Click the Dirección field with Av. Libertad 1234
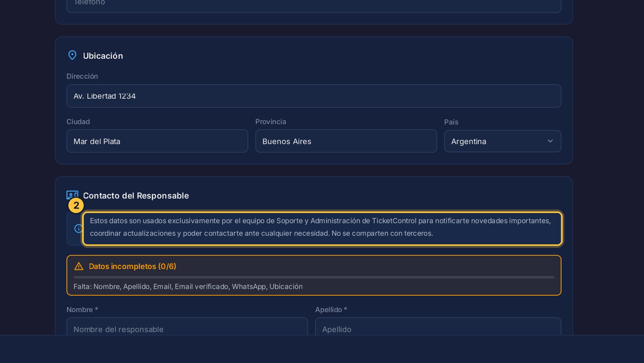 (314, 96)
